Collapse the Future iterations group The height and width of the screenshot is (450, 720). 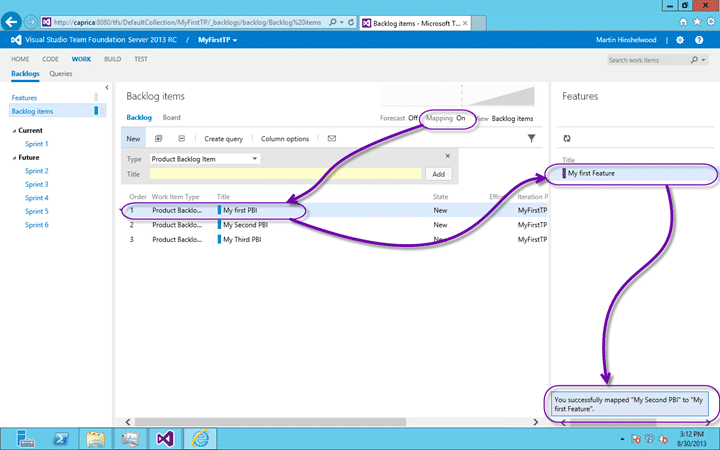(14, 158)
